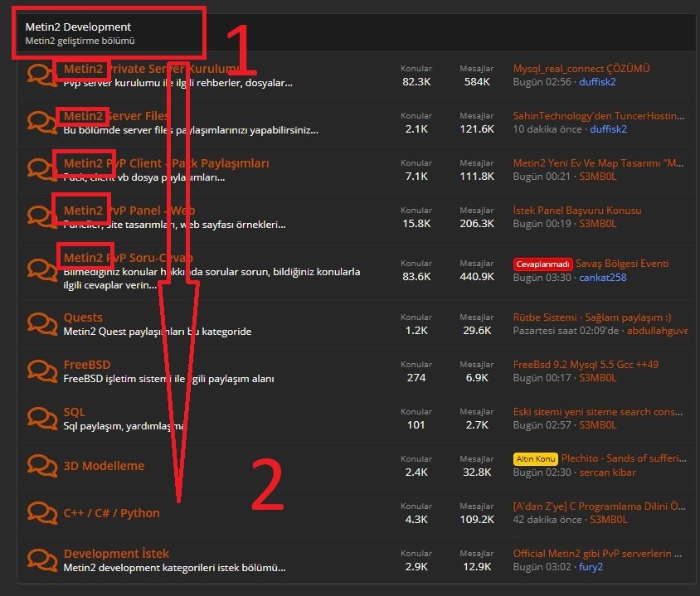The image size is (700, 596).
Task: Open the 3D Modelleme forum
Action: click(x=104, y=466)
